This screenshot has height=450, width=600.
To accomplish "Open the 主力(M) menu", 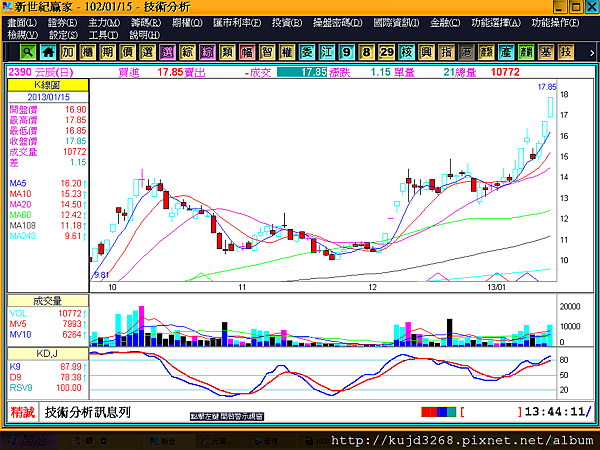I will (x=104, y=23).
